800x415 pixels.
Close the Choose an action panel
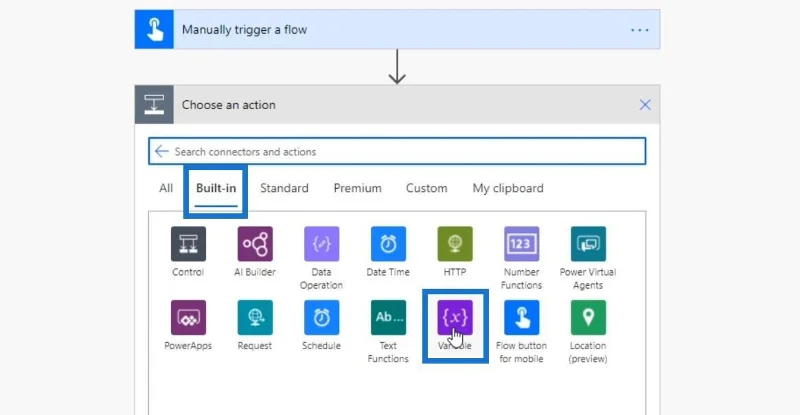coord(645,105)
